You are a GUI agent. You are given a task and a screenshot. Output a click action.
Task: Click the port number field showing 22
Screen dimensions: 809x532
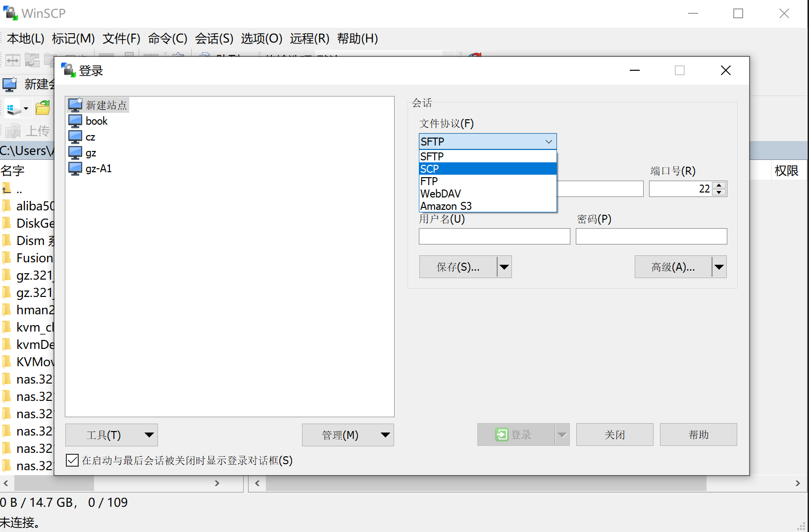(681, 189)
